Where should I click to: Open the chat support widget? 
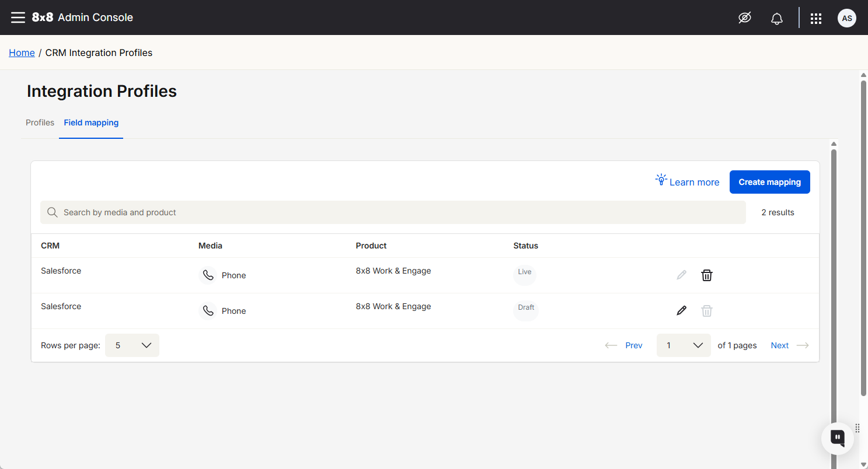pos(837,438)
